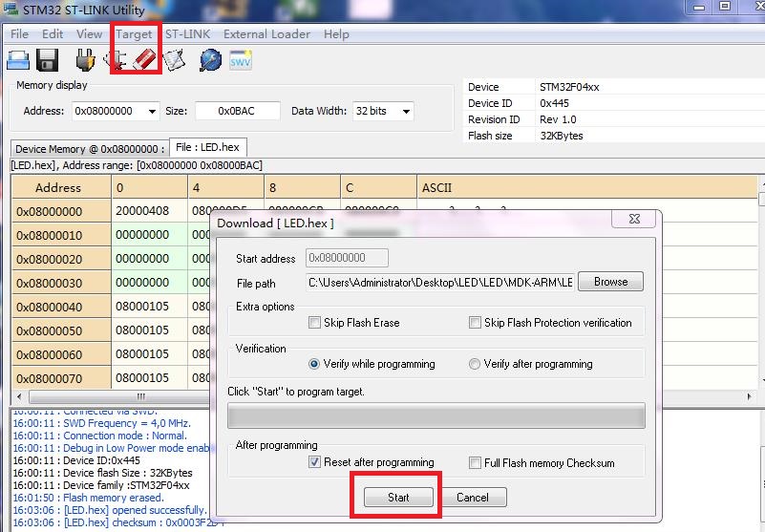Click Disconnect from target icon
Viewport: 765px width, 532px height.
coord(116,60)
